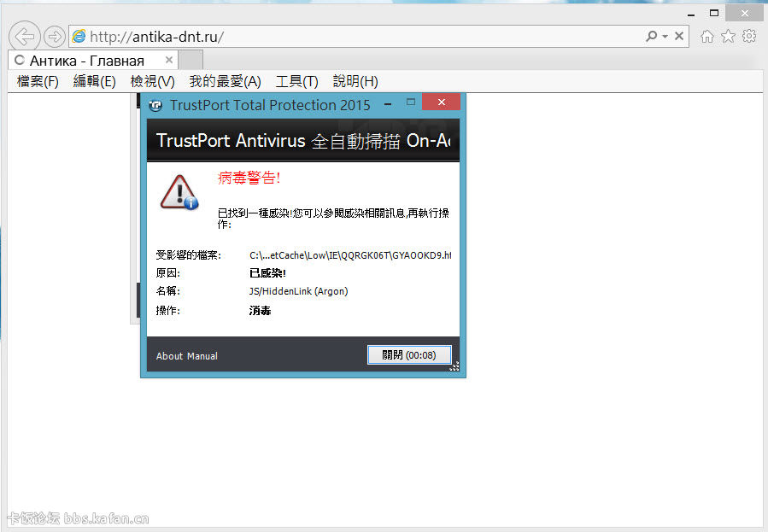Open the About link in TrustPort dialog

coord(169,356)
